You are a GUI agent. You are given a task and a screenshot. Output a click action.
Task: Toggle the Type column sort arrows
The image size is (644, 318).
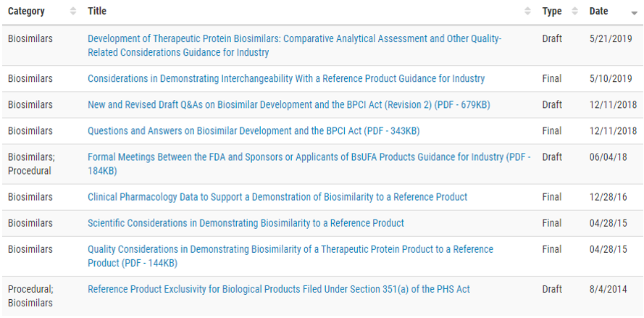tap(575, 12)
